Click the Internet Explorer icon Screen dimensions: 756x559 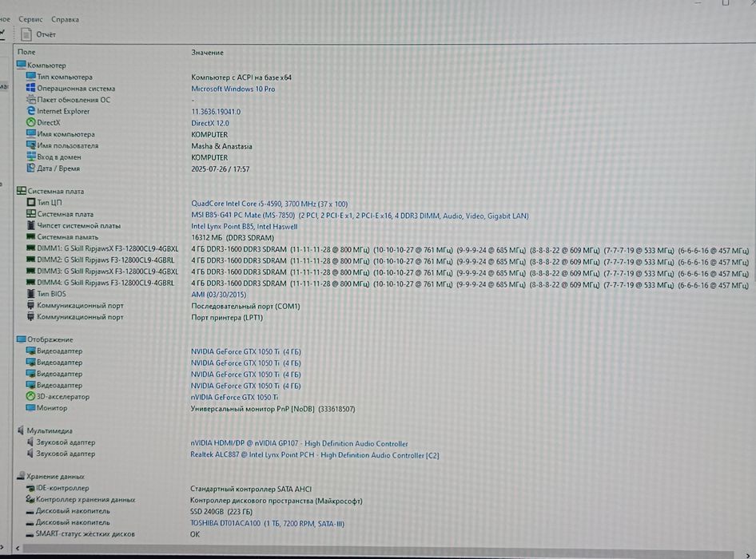click(x=31, y=111)
